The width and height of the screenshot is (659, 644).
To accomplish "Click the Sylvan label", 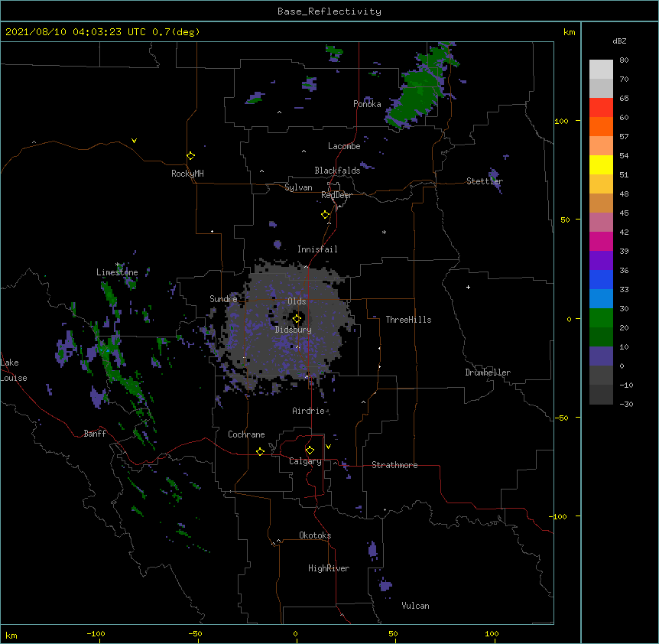I will (x=298, y=187).
